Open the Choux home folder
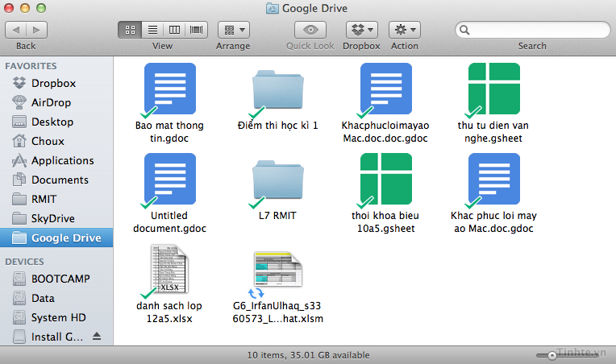 coord(56,141)
